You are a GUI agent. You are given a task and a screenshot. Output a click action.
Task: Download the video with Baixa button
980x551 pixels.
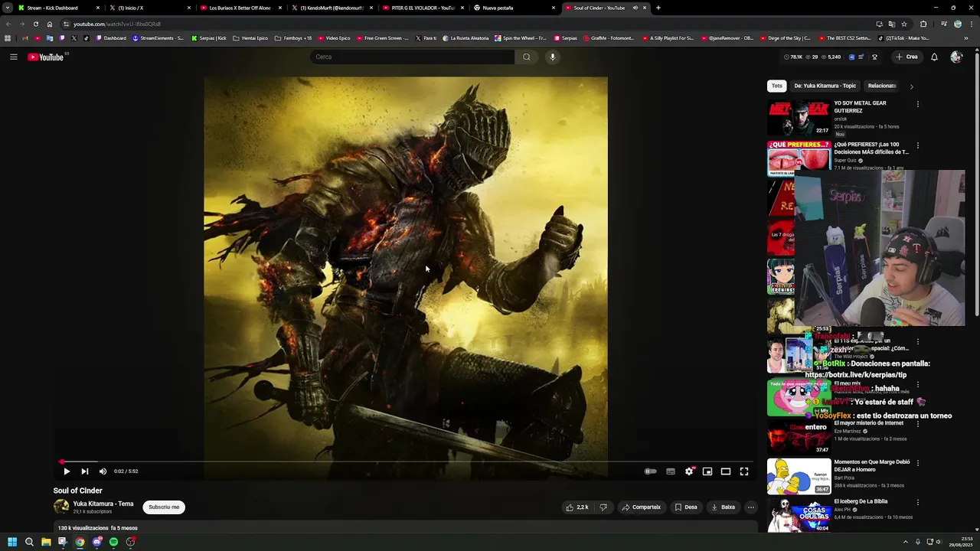[x=723, y=507]
